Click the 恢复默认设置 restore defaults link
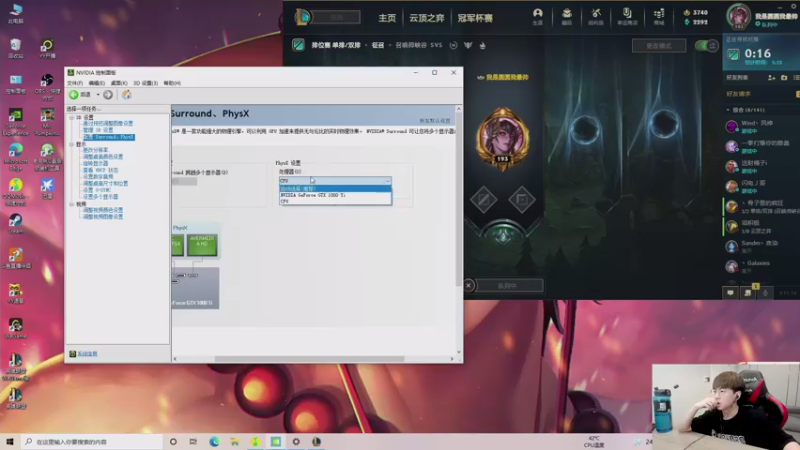This screenshot has width=800, height=450. click(435, 120)
